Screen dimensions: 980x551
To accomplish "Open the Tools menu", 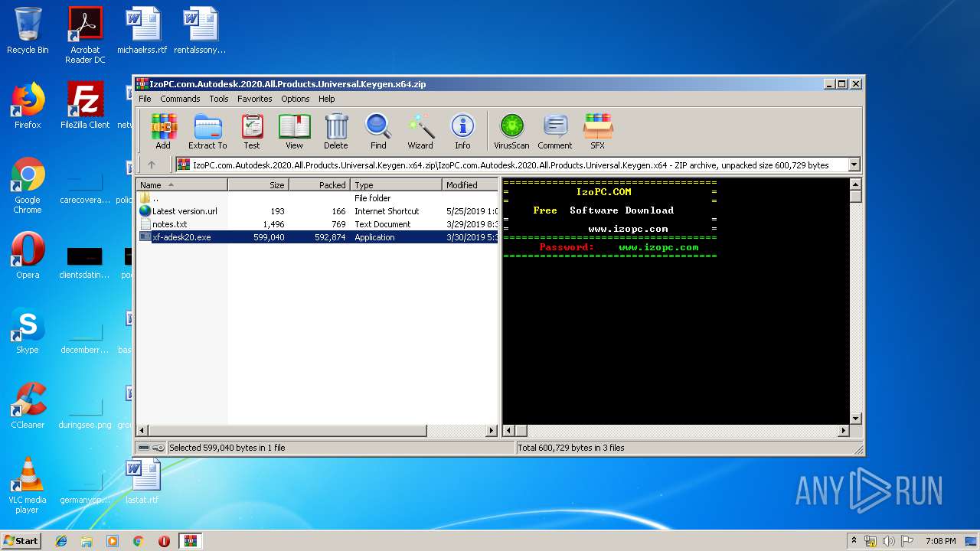I will (219, 99).
